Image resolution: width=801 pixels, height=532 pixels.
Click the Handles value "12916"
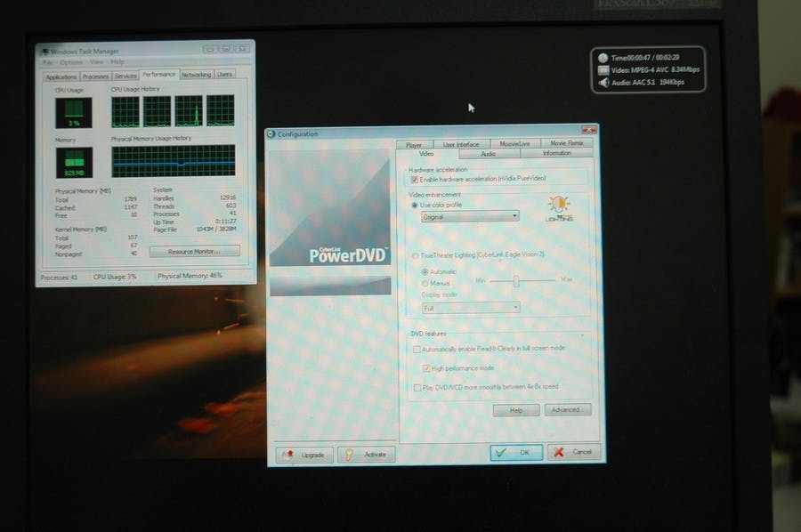[228, 197]
